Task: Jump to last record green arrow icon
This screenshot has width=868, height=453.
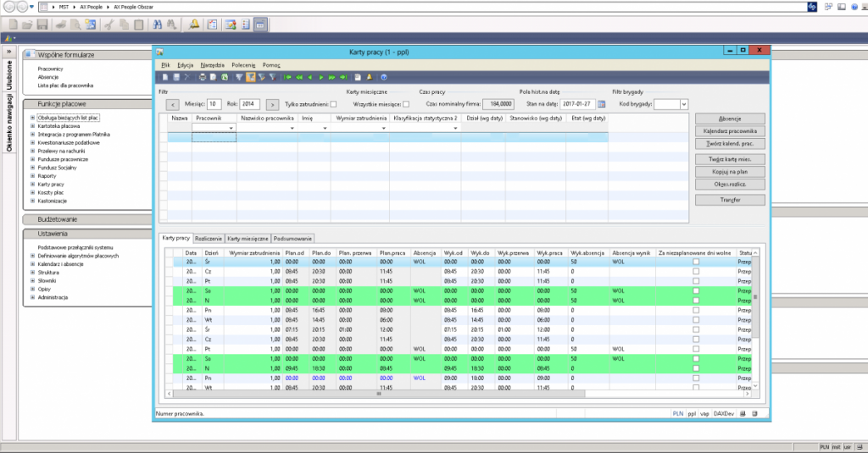Action: (343, 77)
